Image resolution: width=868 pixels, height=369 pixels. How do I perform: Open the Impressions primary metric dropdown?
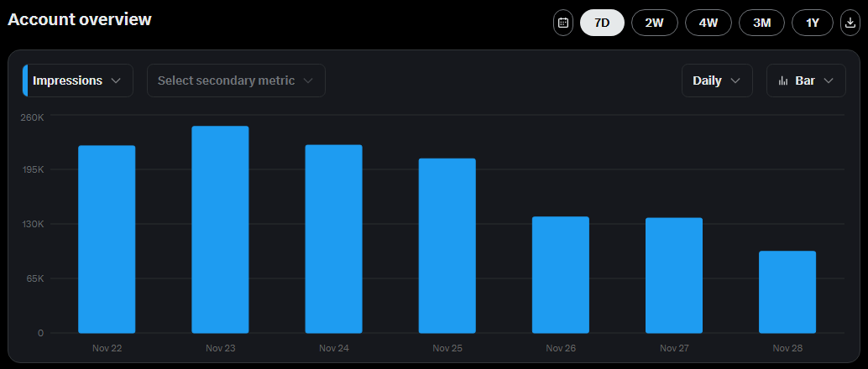pyautogui.click(x=78, y=81)
